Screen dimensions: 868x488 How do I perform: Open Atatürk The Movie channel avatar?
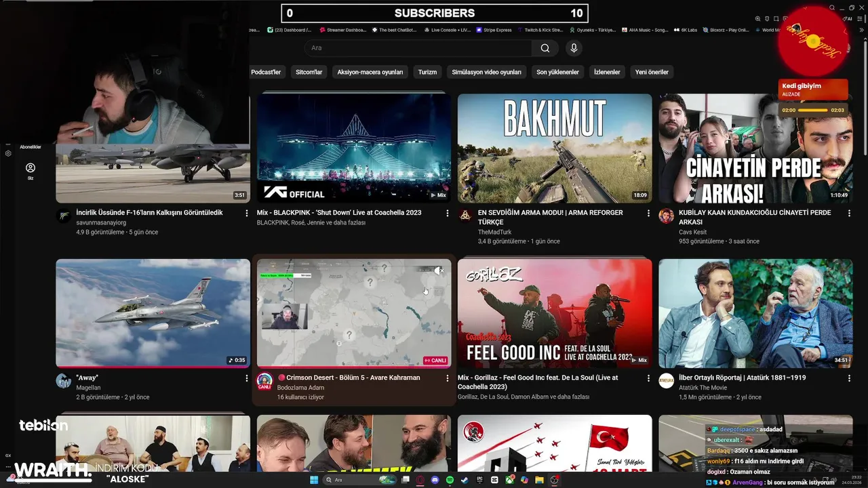(666, 381)
